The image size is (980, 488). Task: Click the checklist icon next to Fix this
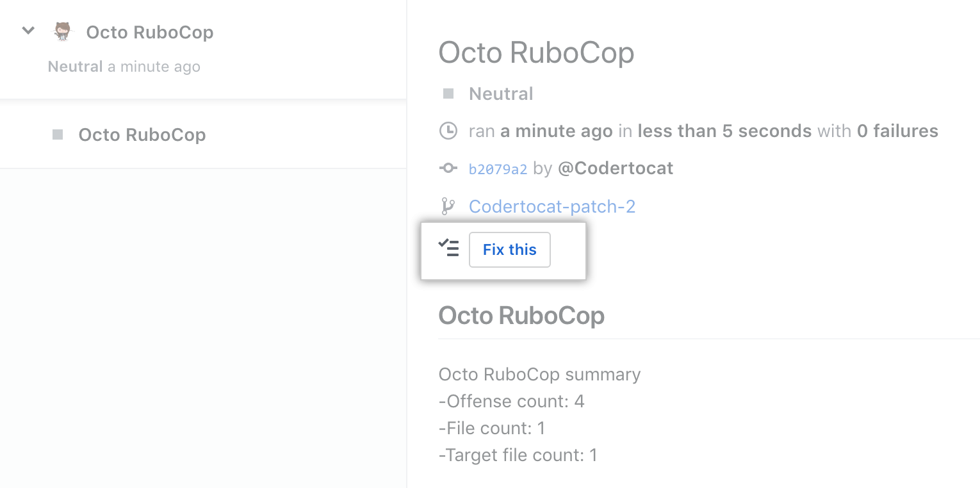click(450, 249)
